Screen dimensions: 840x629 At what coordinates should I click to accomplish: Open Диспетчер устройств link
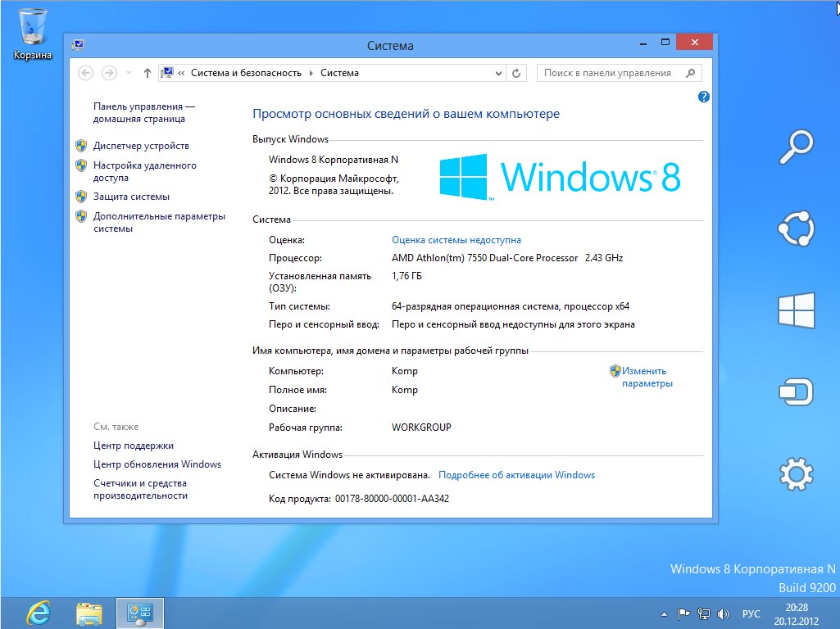[141, 146]
